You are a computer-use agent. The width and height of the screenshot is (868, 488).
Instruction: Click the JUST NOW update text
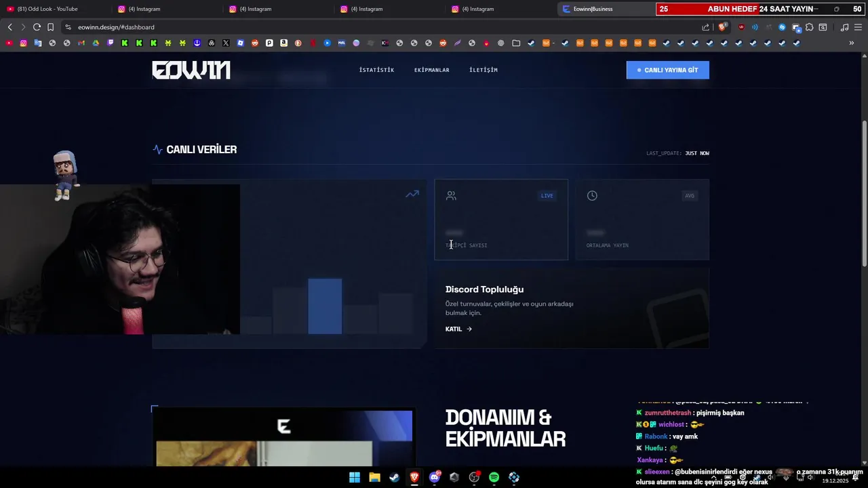pyautogui.click(x=697, y=153)
